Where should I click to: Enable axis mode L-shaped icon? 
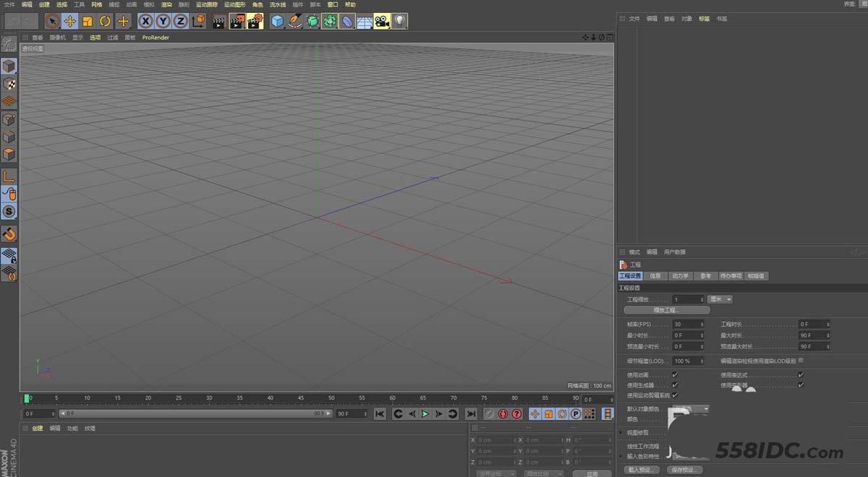click(9, 176)
